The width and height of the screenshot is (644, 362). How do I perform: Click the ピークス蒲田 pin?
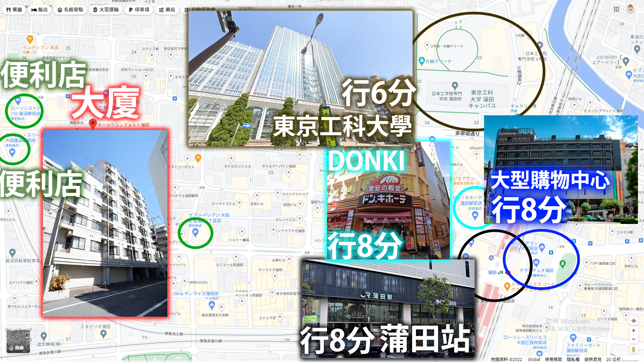pyautogui.click(x=604, y=311)
